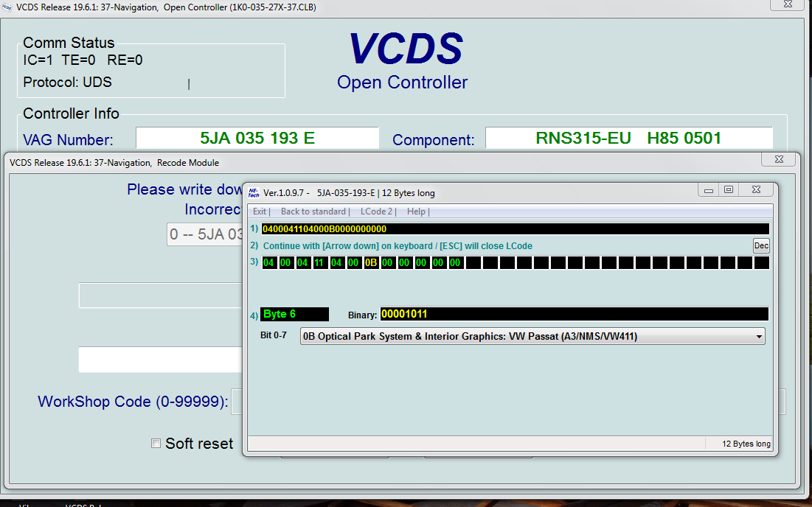
Task: Close the Recode Module window
Action: pos(779,159)
